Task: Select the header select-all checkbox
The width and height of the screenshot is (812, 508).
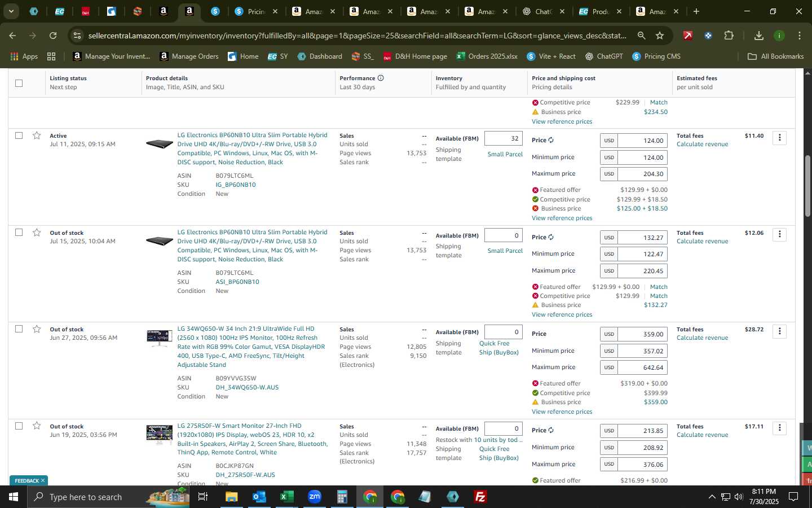Action: click(19, 83)
